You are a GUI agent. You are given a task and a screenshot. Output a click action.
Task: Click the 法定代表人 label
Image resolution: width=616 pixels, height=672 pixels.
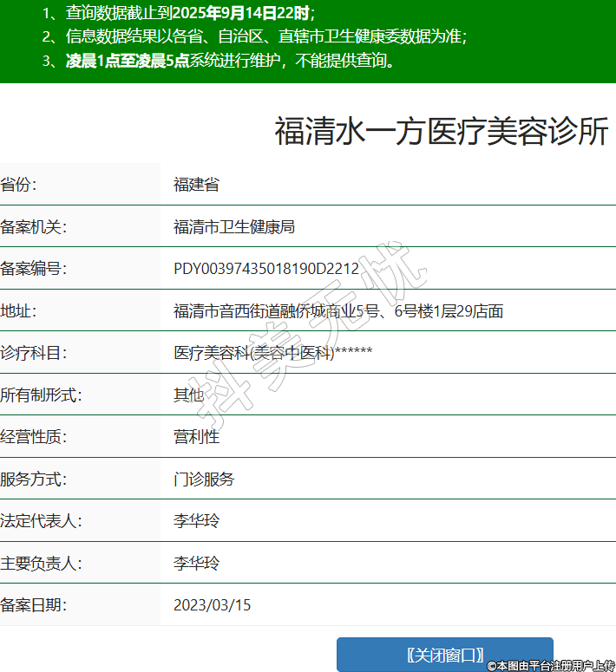[41, 521]
